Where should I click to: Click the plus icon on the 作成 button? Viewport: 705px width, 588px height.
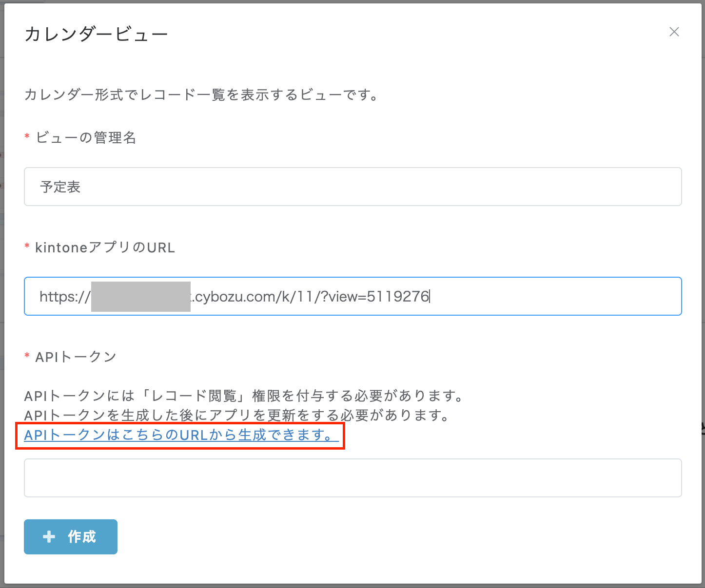coord(49,537)
